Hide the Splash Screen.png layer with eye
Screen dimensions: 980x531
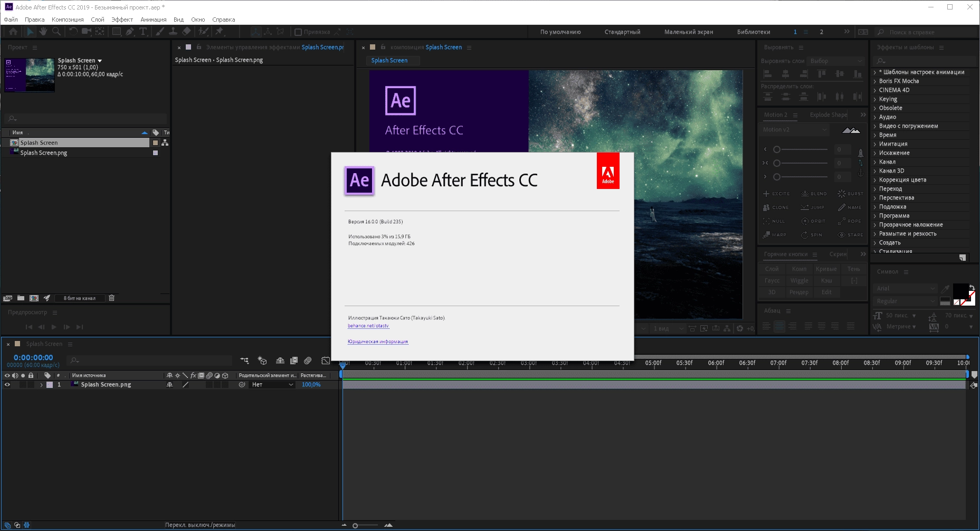tap(7, 385)
